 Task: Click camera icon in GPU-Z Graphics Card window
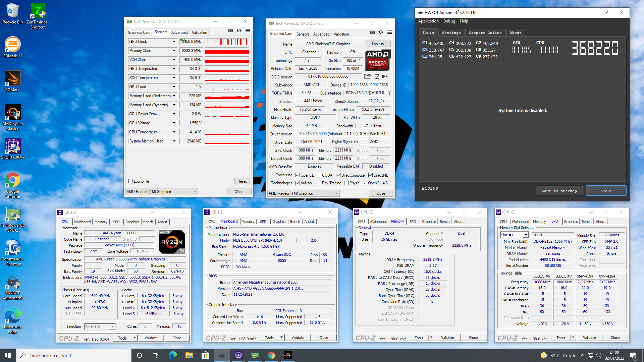pos(372,33)
